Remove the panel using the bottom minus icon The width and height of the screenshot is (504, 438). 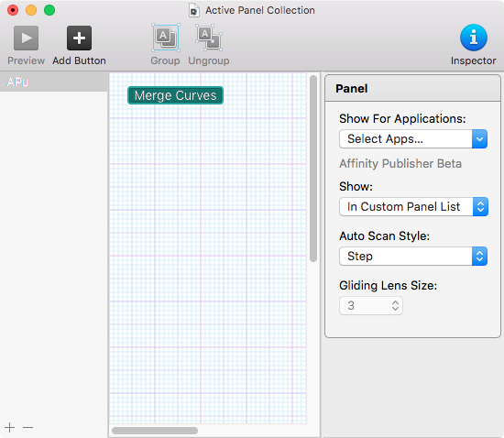click(28, 427)
